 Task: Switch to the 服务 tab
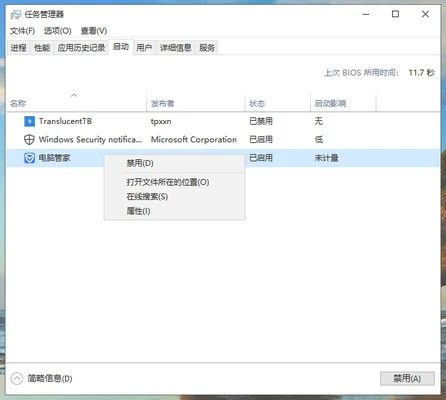[x=207, y=48]
